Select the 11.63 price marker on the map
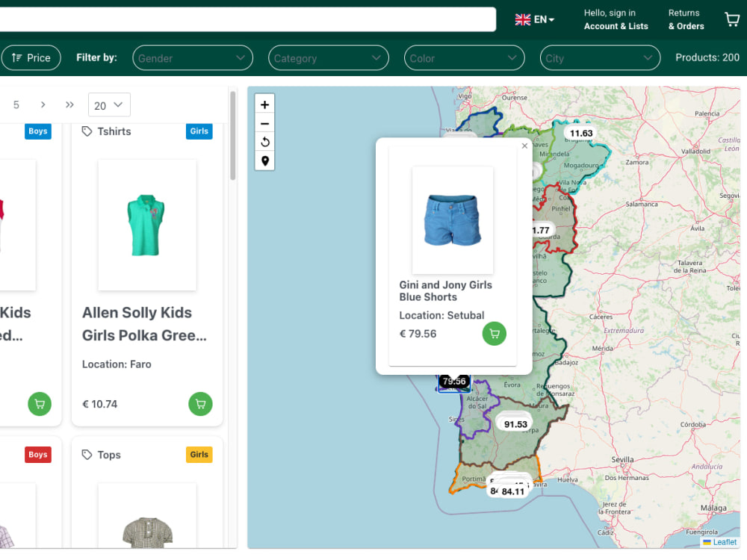This screenshot has width=747, height=560. click(580, 134)
